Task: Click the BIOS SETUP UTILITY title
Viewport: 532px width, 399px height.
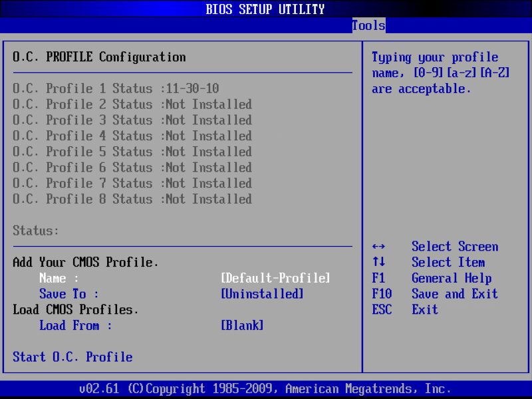Action: coord(265,9)
